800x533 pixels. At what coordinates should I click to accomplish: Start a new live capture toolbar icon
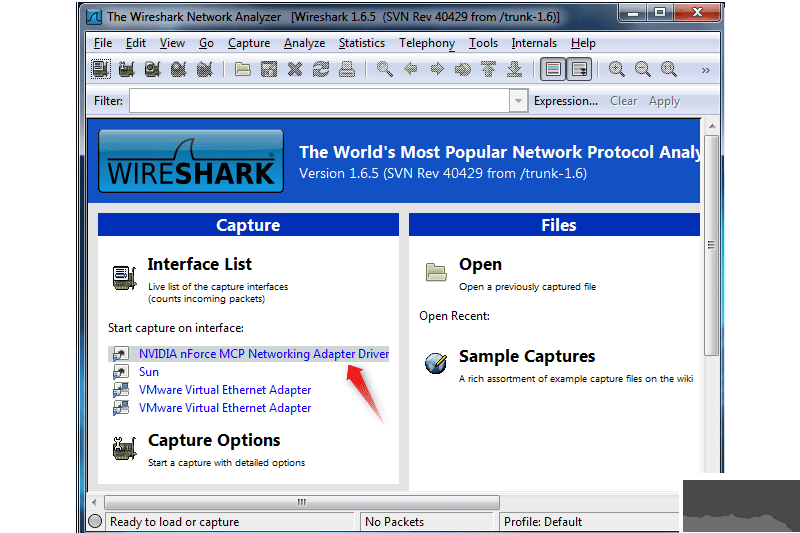[x=153, y=69]
